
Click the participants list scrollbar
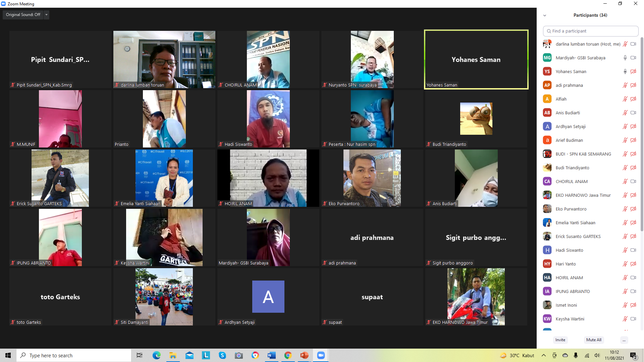pos(642,134)
